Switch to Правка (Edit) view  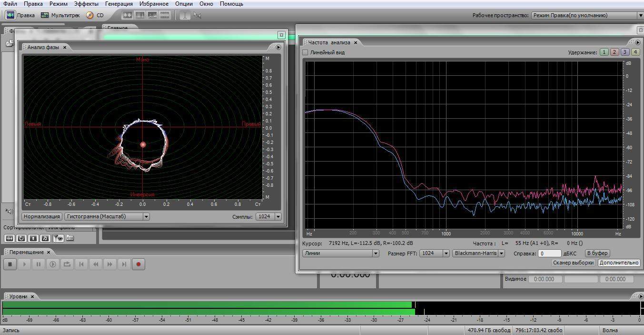(20, 15)
